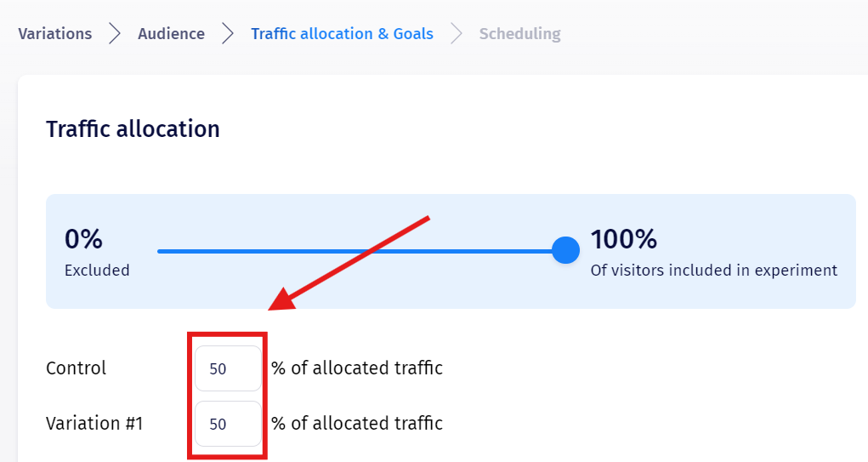Click the chevron just before Scheduling
868x462 pixels.
pyautogui.click(x=457, y=34)
